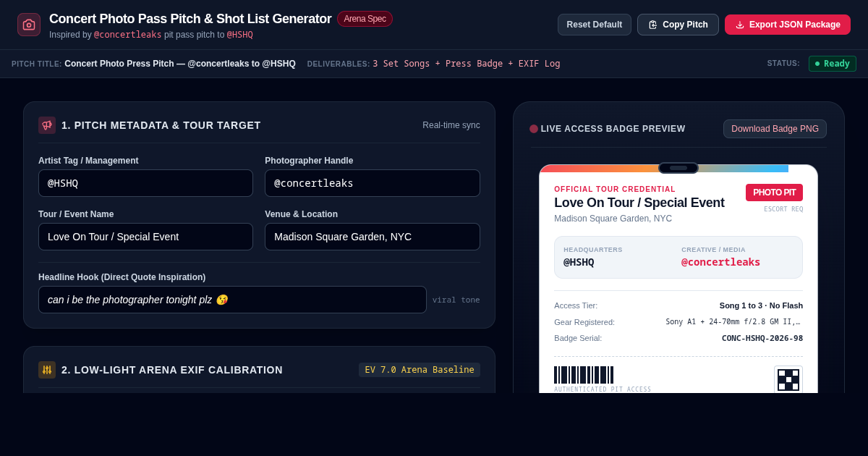This screenshot has width=868, height=456.
Task: Click the camera logo icon in header
Action: (x=29, y=25)
